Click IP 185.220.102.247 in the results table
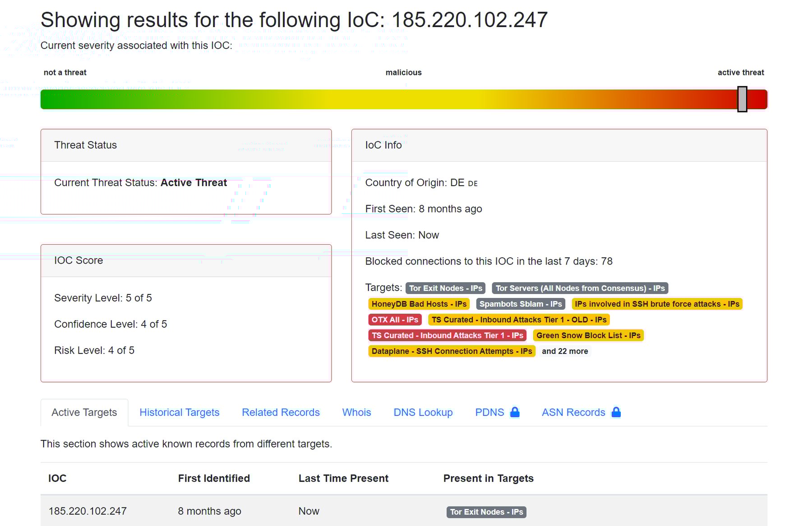 (x=88, y=511)
